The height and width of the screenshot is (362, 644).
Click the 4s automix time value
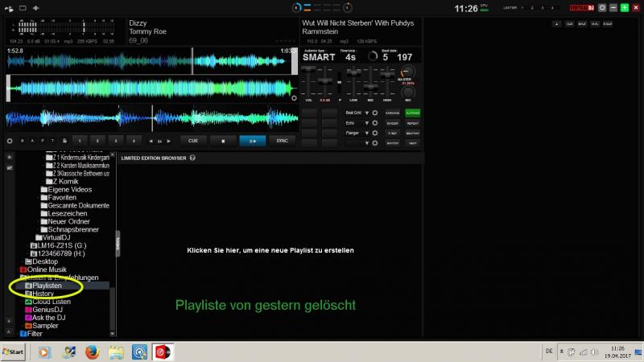(x=350, y=57)
